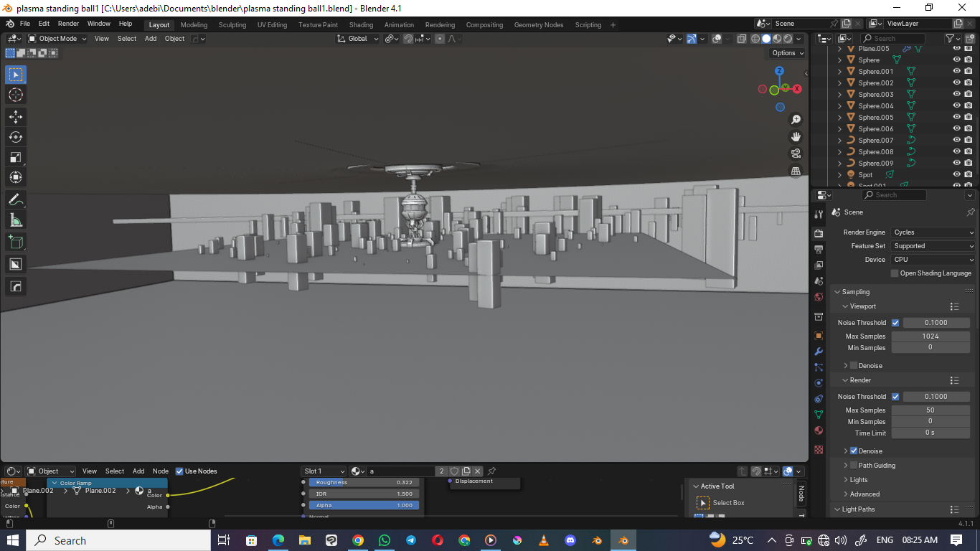Screen dimensions: 980x551
Task: Pin the Scene properties panel
Action: coord(970,212)
